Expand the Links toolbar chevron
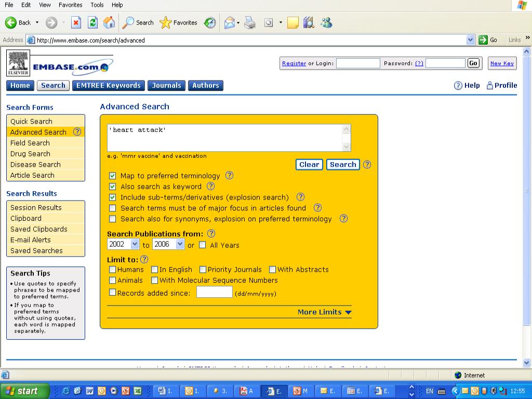Viewport: 532px width, 399px height. [527, 37]
